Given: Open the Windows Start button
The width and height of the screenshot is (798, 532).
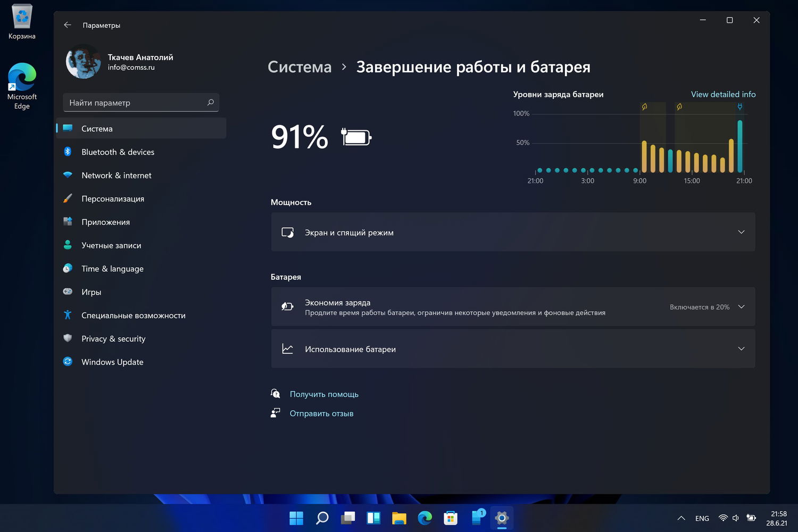Looking at the screenshot, I should 296,518.
